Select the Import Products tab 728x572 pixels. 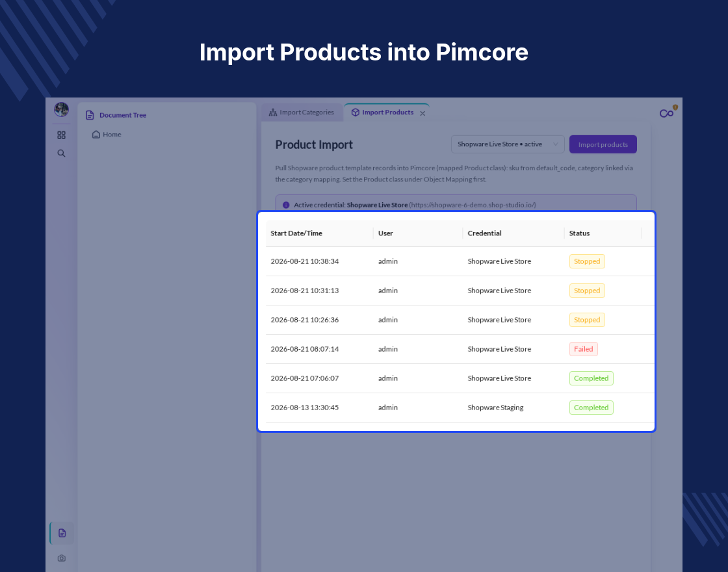point(387,112)
